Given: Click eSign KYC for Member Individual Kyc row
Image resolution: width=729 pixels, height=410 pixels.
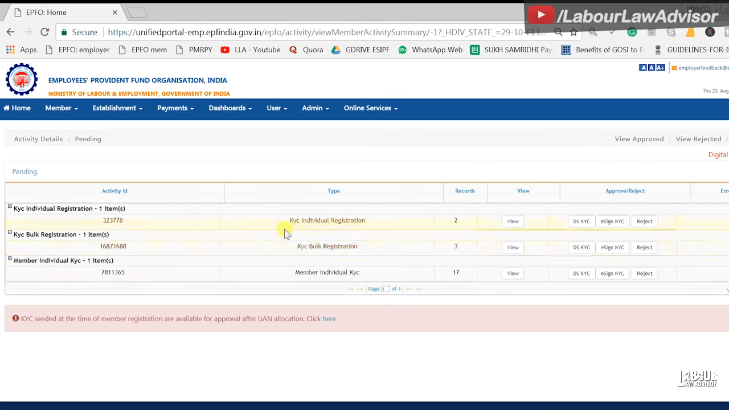Looking at the screenshot, I should pyautogui.click(x=612, y=273).
